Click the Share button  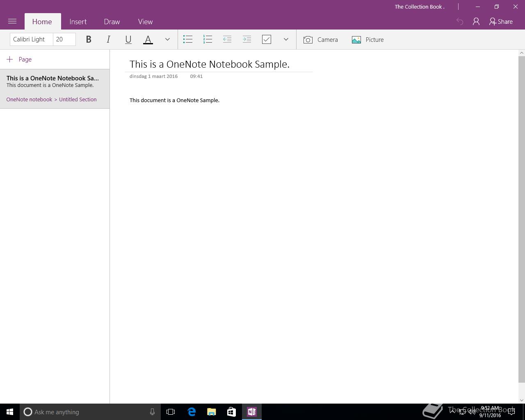(x=501, y=22)
